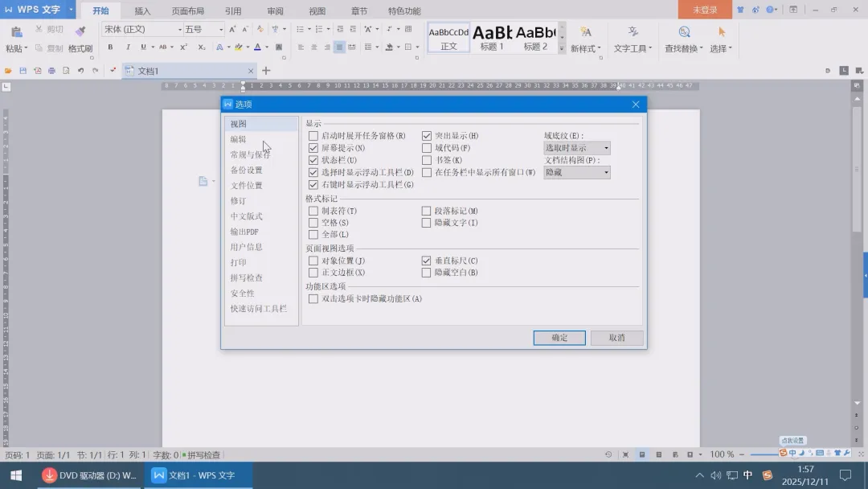Click the text highlight color swatch
Screen dimensions: 868x489
tap(239, 47)
